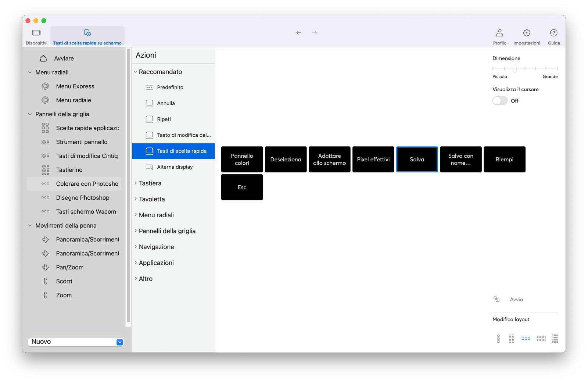Click the Tastierino grid icon

point(45,170)
